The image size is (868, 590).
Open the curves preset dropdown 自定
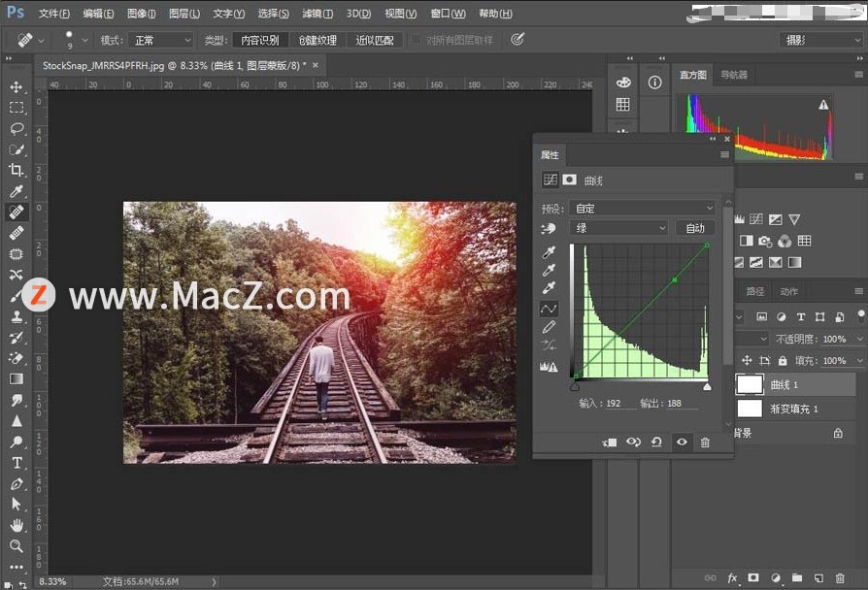coord(643,208)
